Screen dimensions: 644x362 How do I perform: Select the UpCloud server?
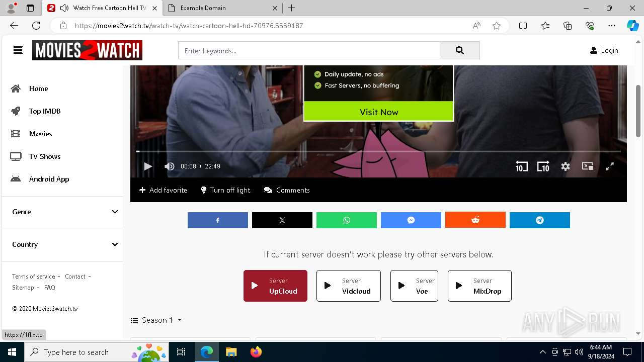pyautogui.click(x=275, y=286)
